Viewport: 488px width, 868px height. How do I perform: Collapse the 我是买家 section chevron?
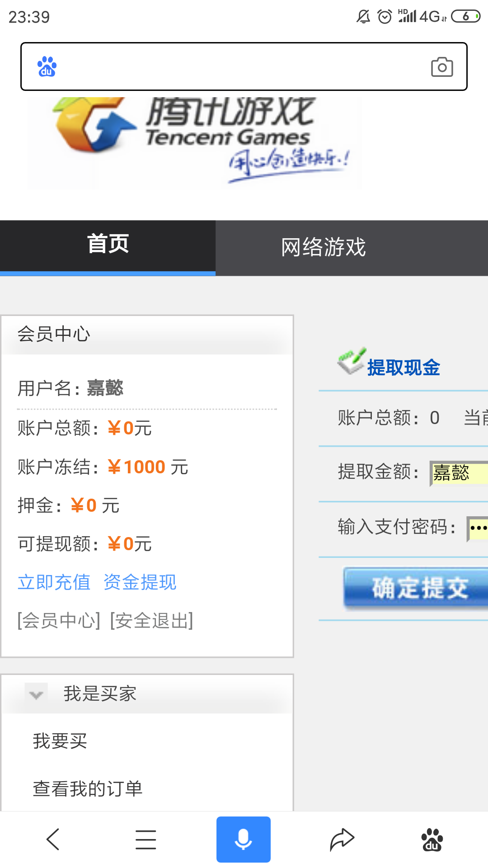(36, 694)
